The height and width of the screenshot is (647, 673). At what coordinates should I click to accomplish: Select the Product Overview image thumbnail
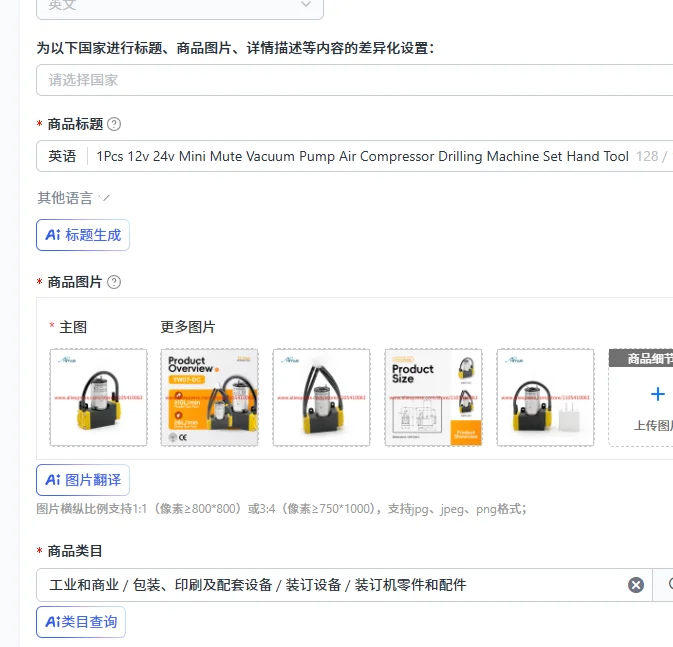tap(209, 398)
